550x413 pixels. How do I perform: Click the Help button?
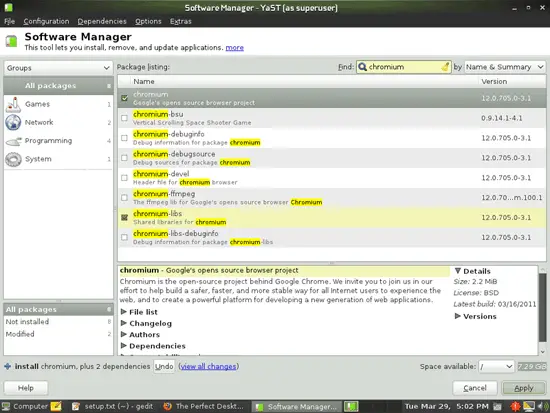pos(26,388)
